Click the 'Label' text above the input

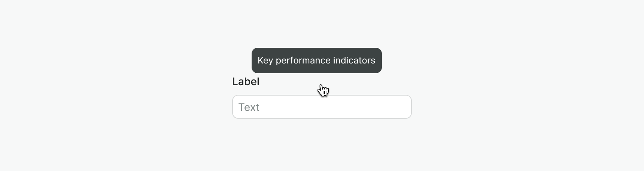246,81
